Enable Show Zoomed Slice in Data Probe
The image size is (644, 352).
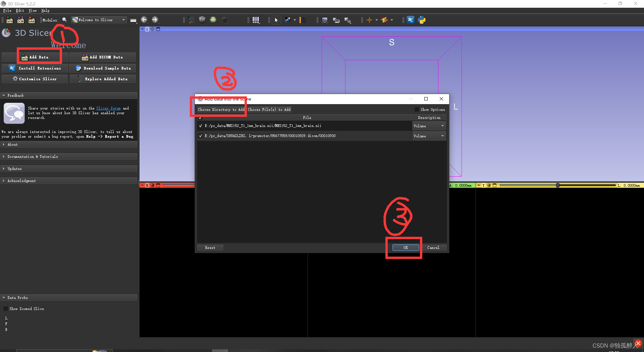[x=5, y=308]
